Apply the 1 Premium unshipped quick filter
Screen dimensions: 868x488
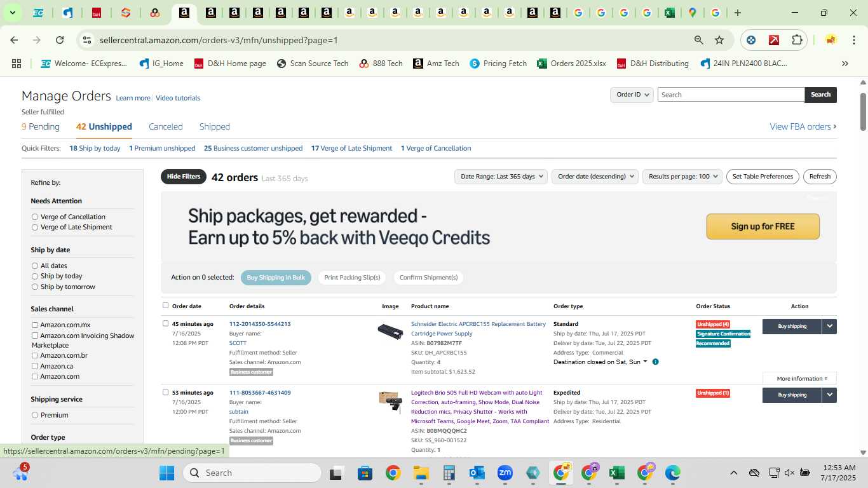coord(162,148)
